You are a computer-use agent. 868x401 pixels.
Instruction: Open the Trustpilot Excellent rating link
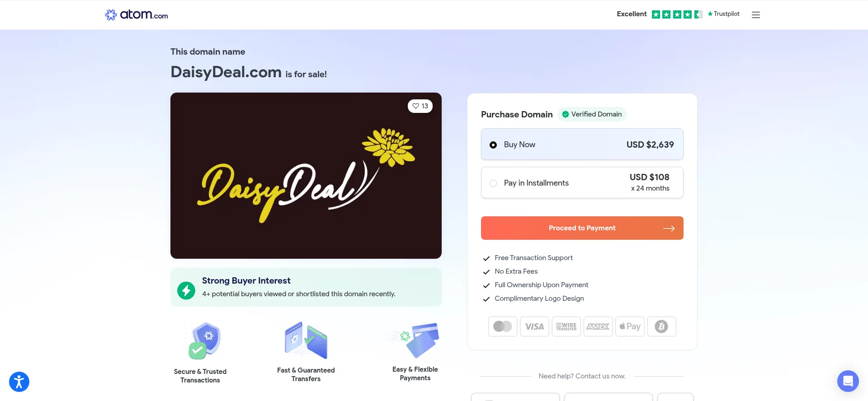[x=678, y=14]
